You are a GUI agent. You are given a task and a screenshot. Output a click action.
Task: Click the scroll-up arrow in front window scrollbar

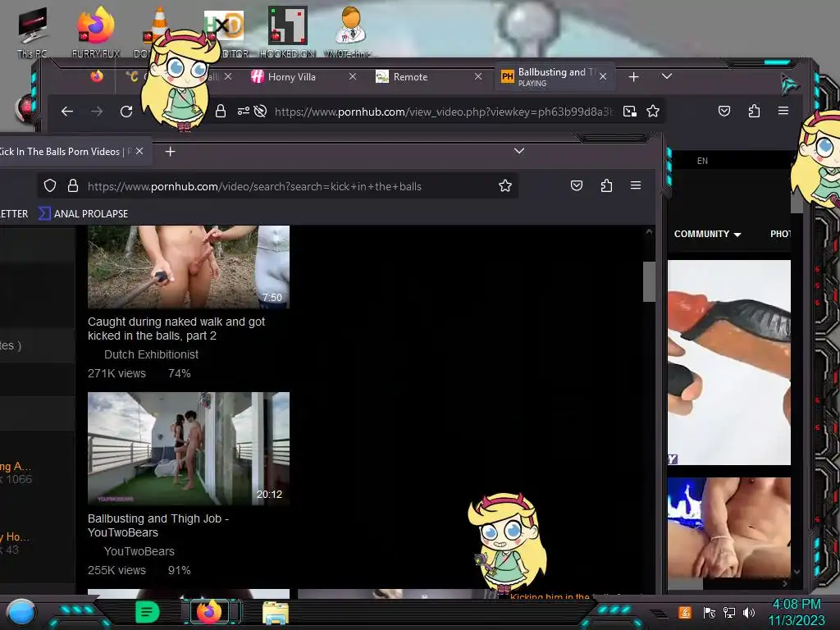pos(650,232)
